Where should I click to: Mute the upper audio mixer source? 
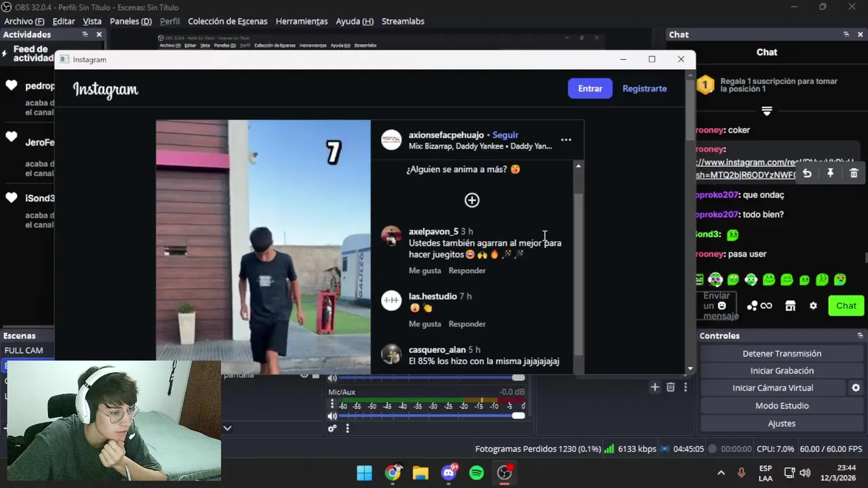coord(332,378)
